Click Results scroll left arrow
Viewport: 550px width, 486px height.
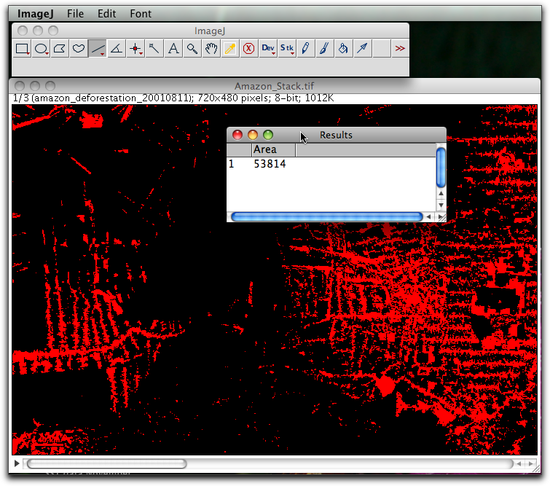pyautogui.click(x=429, y=217)
